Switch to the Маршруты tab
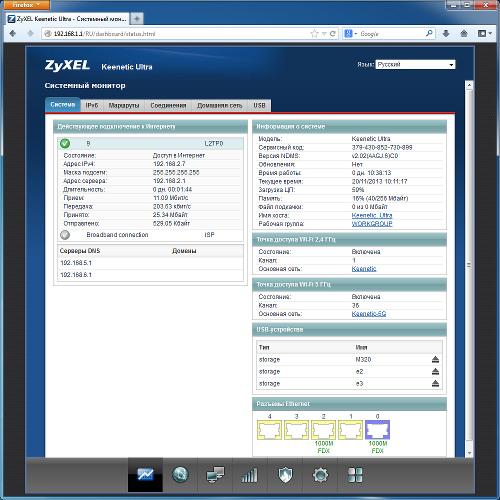The height and width of the screenshot is (500, 500). [x=124, y=105]
